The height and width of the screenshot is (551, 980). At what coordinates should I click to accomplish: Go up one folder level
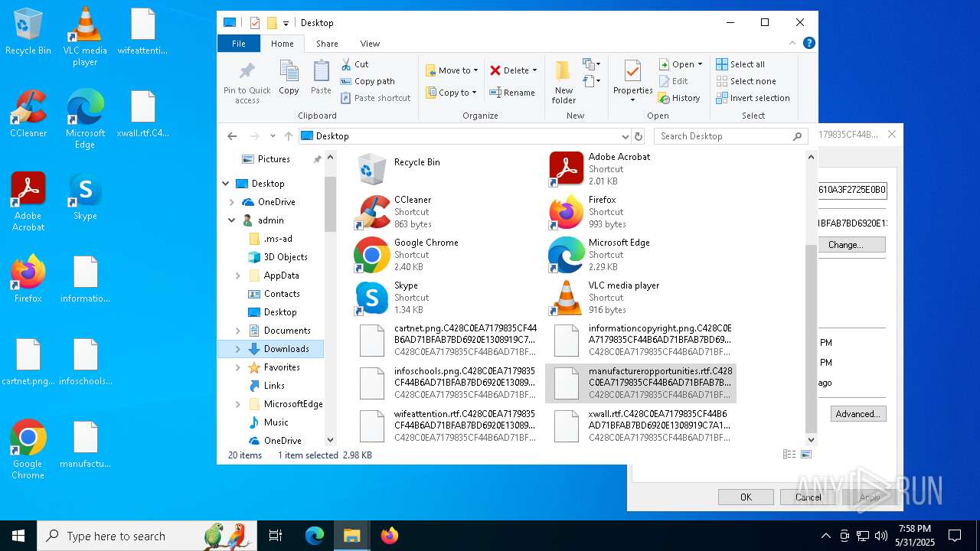[289, 136]
